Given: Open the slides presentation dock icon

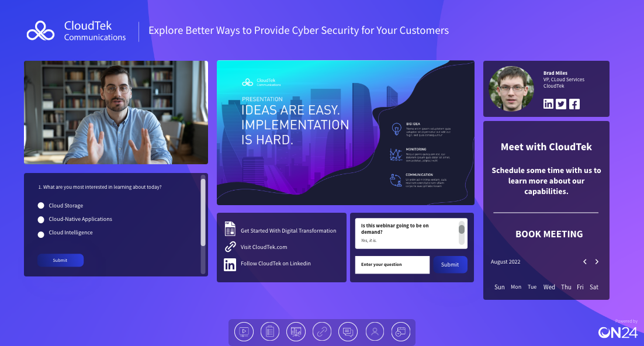Looking at the screenshot, I should [296, 331].
